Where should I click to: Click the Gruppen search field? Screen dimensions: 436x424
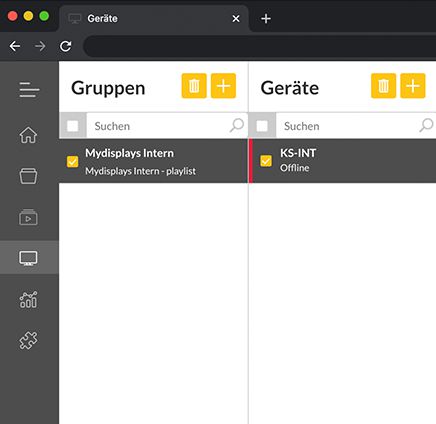[x=167, y=126]
